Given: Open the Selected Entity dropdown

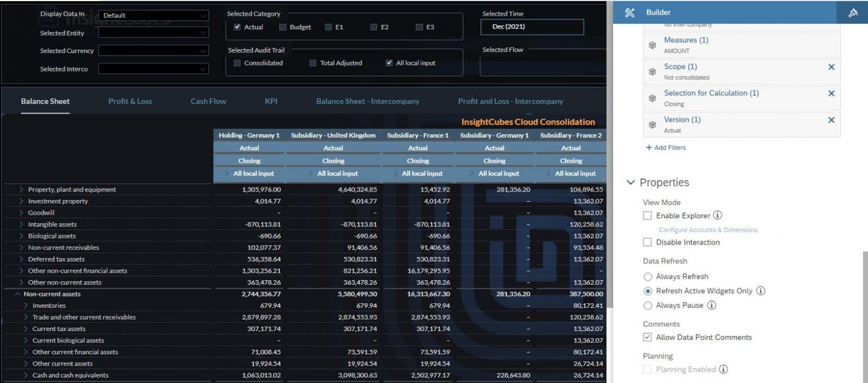Looking at the screenshot, I should [x=151, y=33].
